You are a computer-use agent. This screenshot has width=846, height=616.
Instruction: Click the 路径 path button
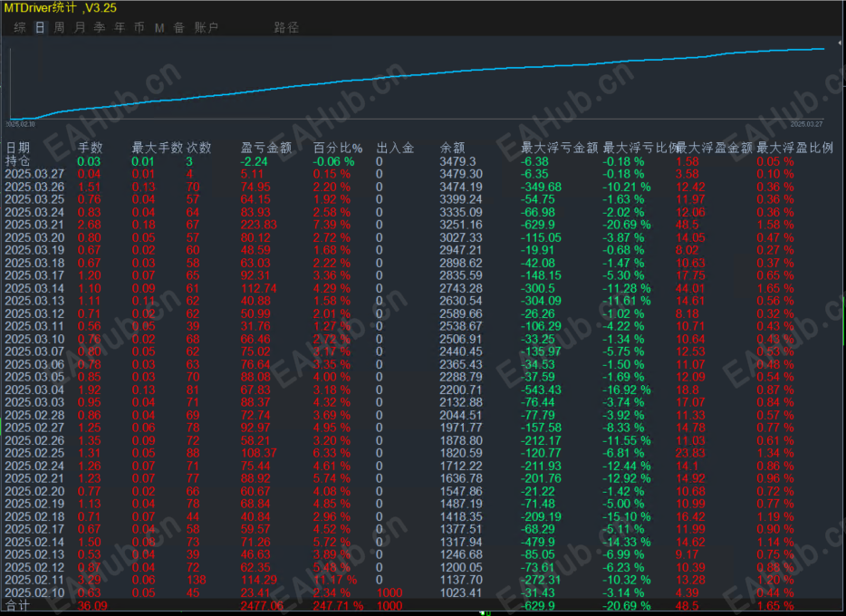(x=286, y=27)
